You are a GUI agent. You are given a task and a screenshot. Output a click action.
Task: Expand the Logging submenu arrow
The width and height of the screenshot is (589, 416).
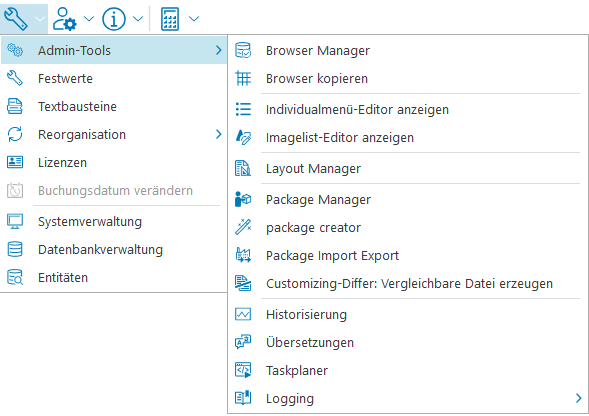(578, 398)
